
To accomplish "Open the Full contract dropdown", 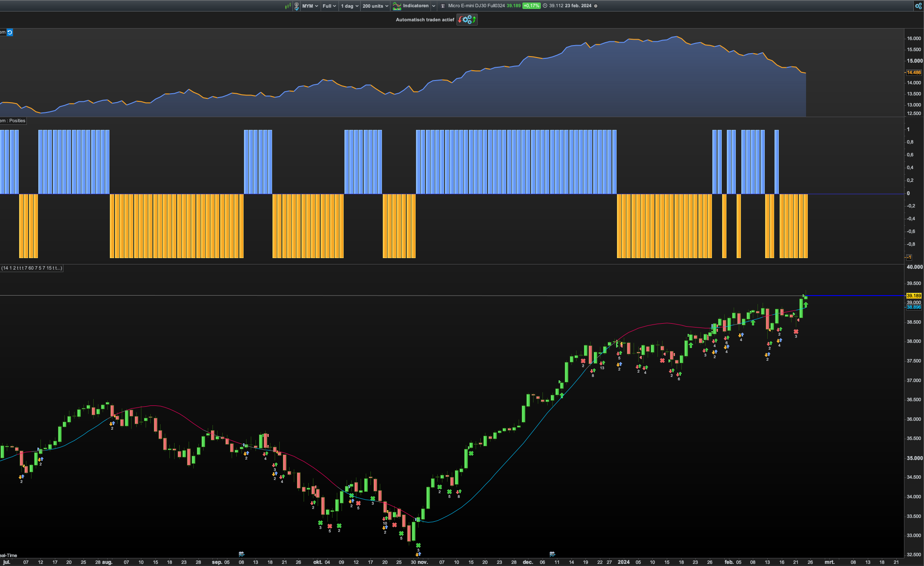I will coord(329,6).
